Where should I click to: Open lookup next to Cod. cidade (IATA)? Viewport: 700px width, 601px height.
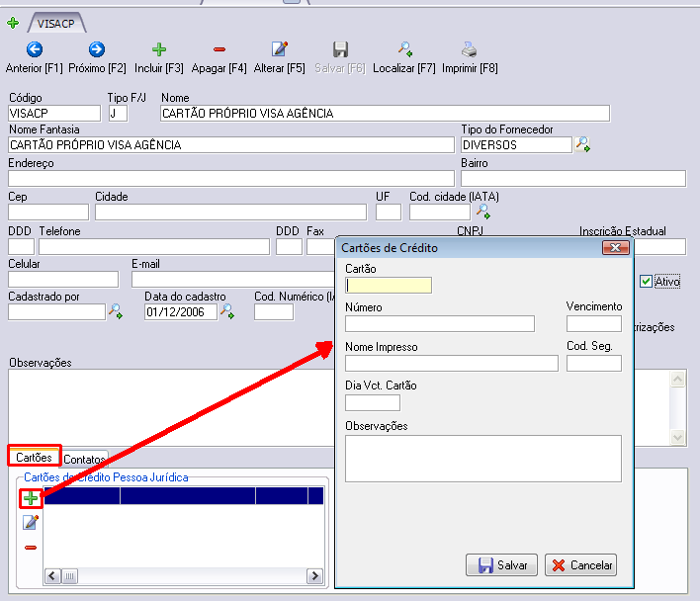coord(483,211)
